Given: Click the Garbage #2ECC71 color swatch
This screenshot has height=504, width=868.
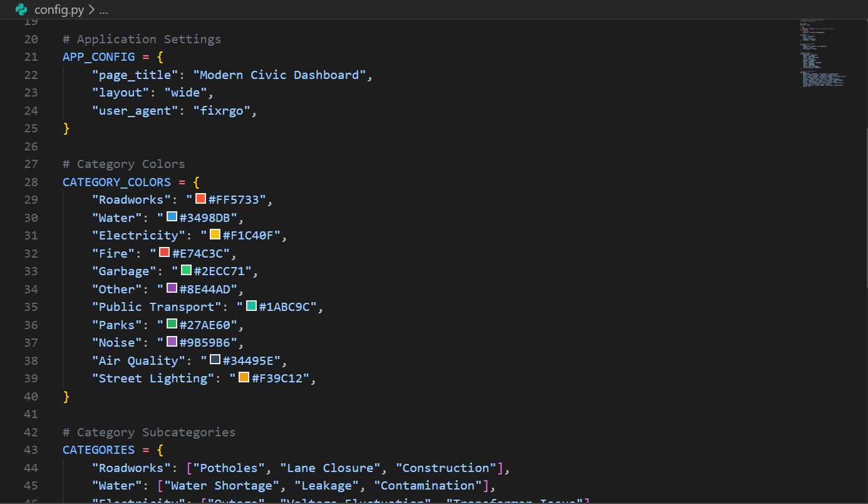Looking at the screenshot, I should click(x=186, y=270).
